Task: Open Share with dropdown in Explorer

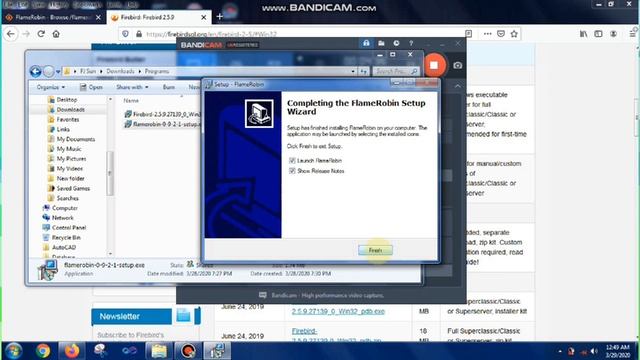Action: (132, 87)
